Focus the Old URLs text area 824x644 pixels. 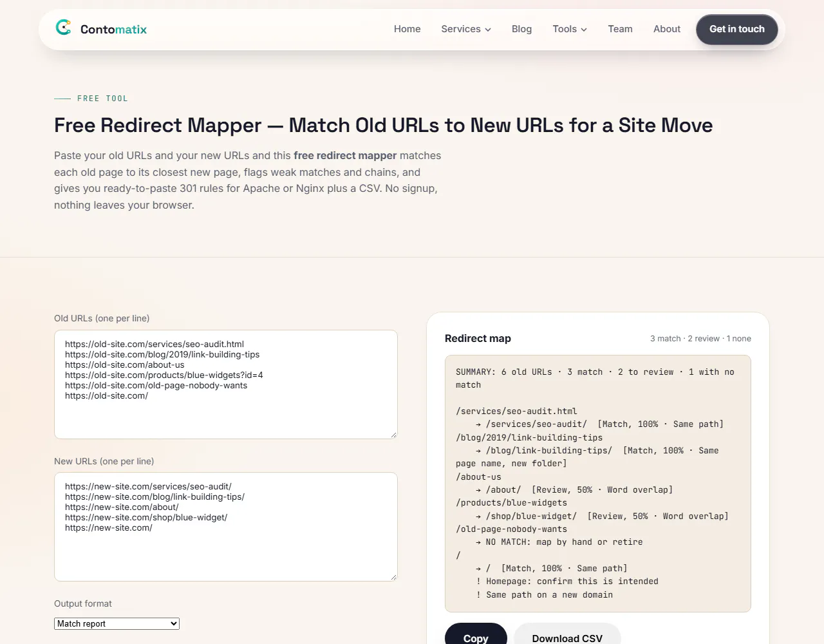(x=226, y=384)
